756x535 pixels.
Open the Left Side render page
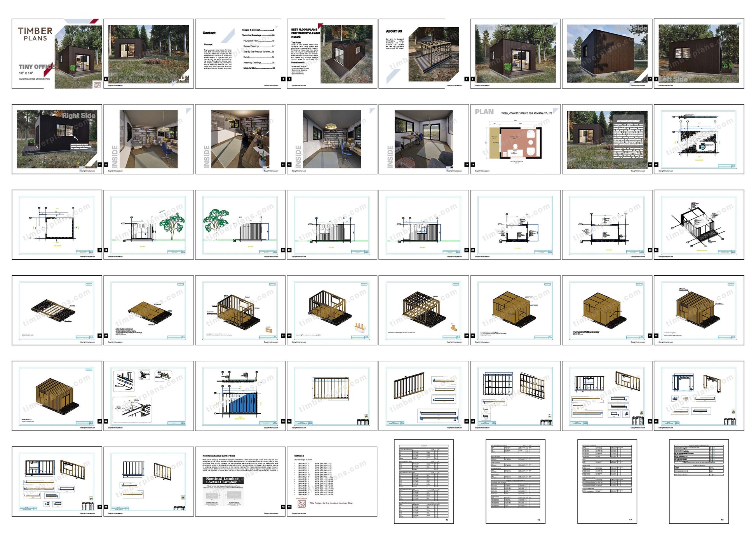(699, 54)
